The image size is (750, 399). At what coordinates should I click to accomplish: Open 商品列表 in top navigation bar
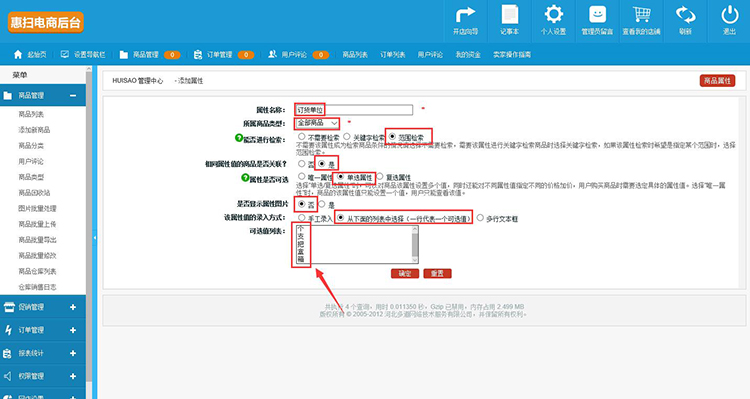(355, 55)
